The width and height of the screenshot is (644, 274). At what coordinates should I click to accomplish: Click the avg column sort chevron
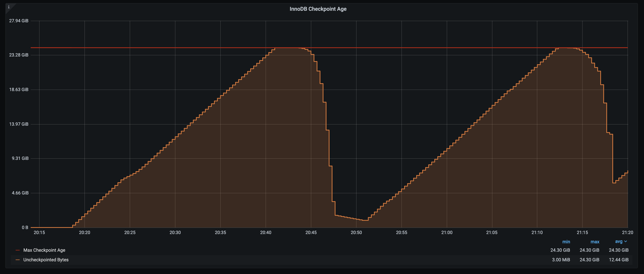tap(626, 242)
